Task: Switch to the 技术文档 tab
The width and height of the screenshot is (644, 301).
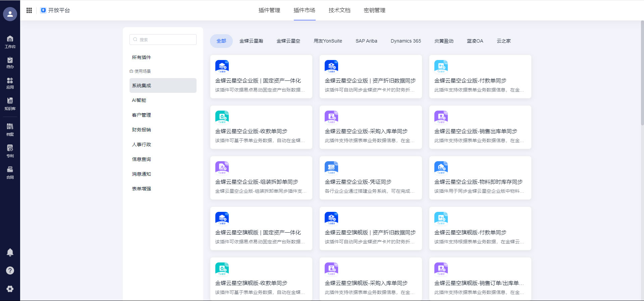Action: click(339, 10)
